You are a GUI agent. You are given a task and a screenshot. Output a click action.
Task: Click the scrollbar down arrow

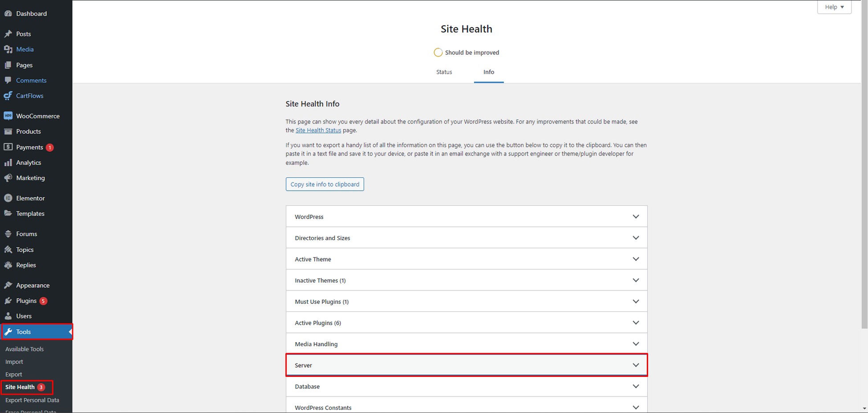coord(864,409)
